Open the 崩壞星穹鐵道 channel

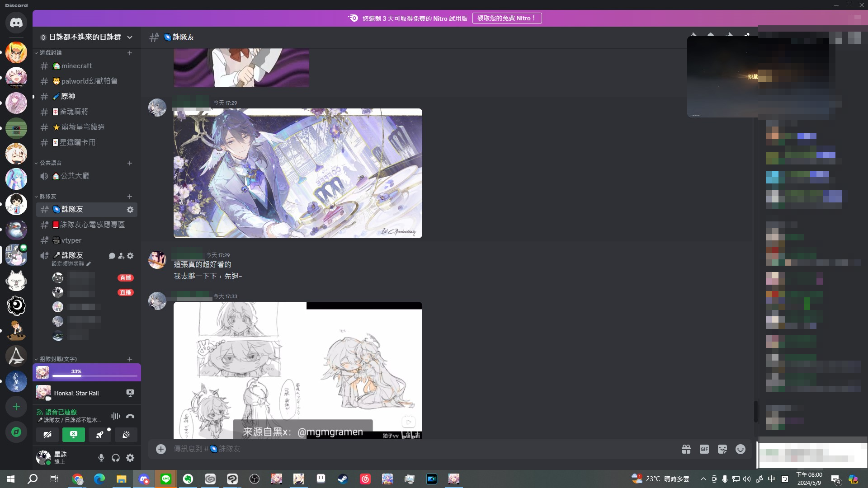(x=87, y=127)
